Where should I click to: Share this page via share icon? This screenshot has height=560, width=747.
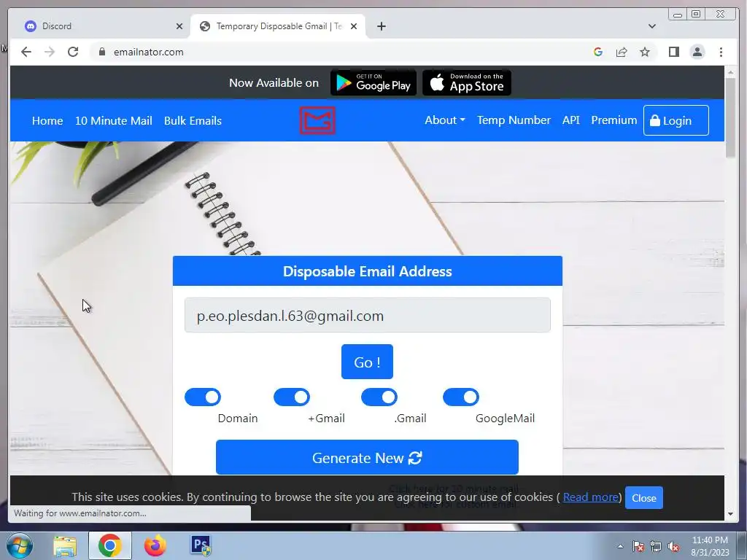[622, 52]
